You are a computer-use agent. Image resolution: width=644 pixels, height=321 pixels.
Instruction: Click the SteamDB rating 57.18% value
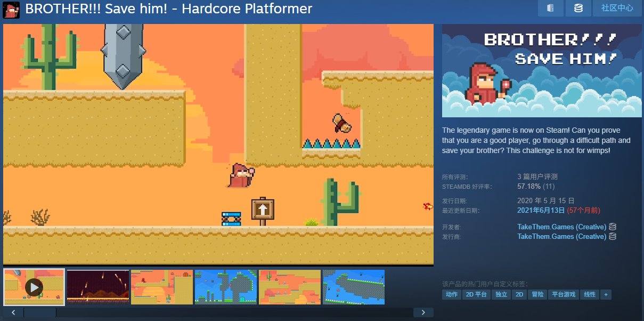(x=529, y=187)
